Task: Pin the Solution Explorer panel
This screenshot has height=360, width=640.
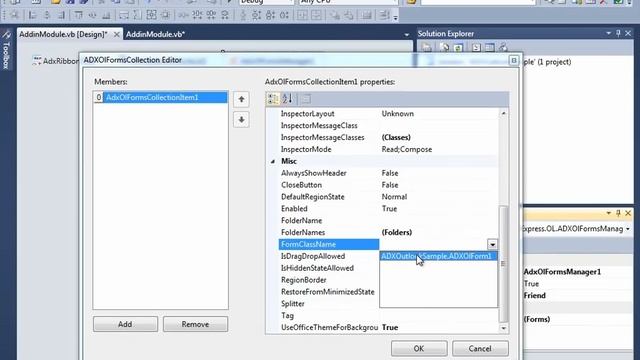Action: (618, 33)
